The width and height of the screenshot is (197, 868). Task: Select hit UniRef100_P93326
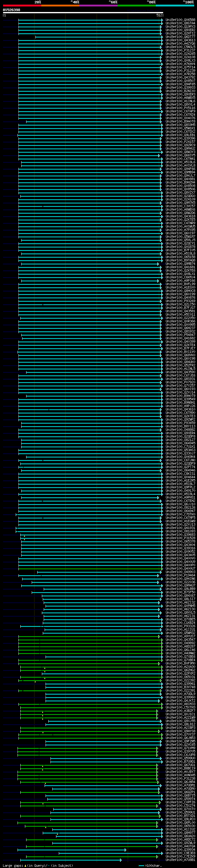pyautogui.click(x=180, y=626)
